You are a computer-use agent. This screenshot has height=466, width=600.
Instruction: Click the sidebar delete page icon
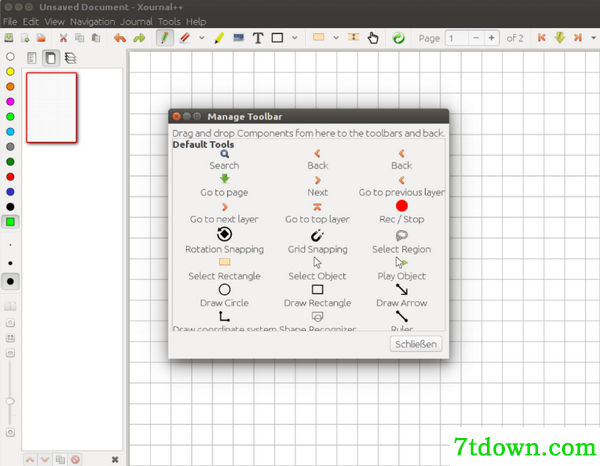(75, 459)
